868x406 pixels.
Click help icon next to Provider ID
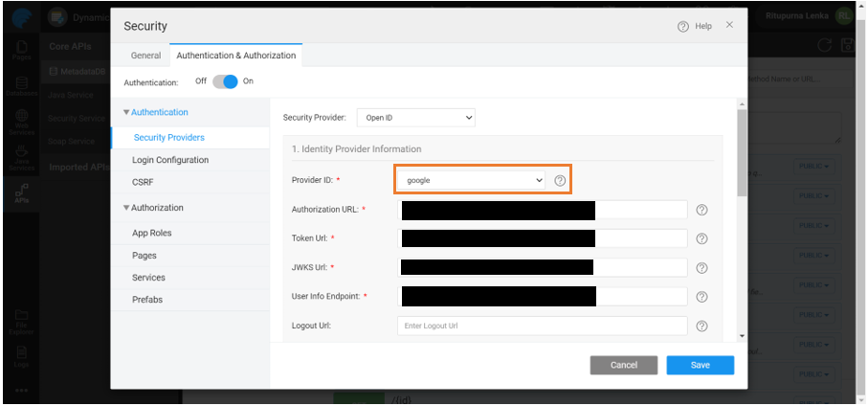point(561,180)
